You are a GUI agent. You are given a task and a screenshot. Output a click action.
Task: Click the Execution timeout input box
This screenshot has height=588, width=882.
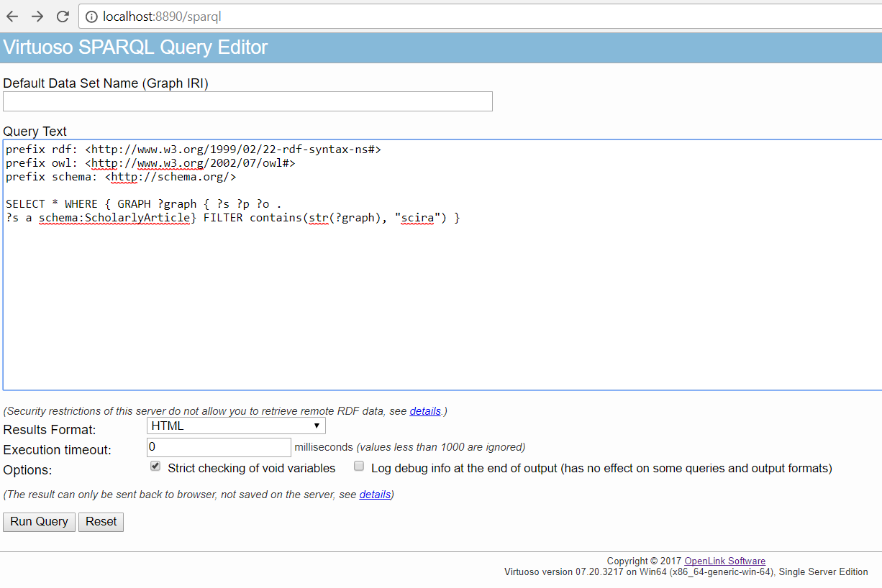[219, 447]
